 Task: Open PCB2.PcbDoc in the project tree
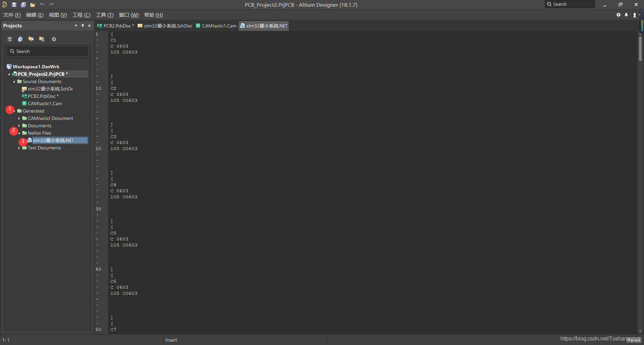[x=43, y=96]
